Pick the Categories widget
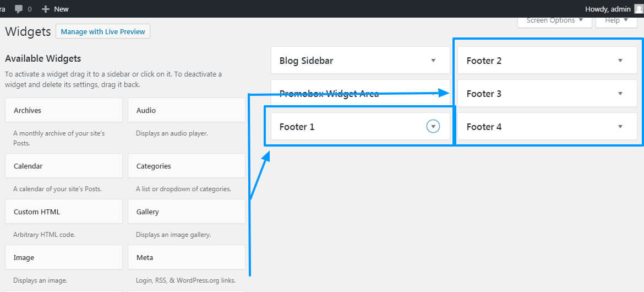The height and width of the screenshot is (292, 644). pyautogui.click(x=187, y=166)
